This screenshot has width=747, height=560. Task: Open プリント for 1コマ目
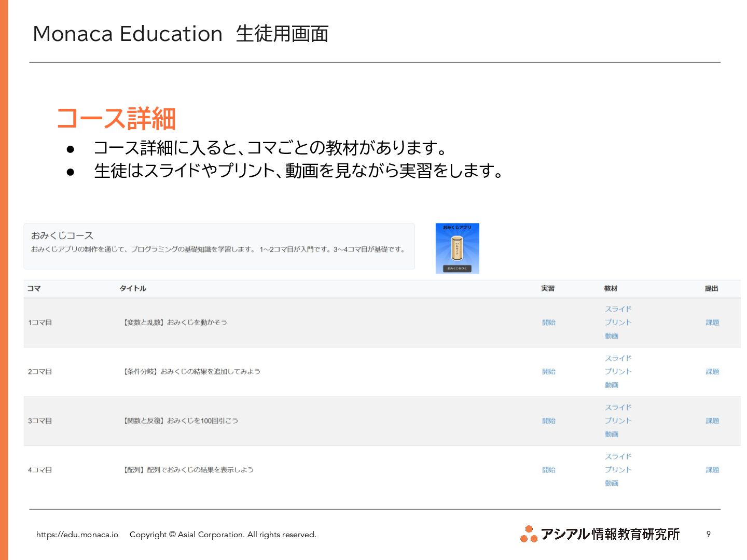tap(618, 323)
